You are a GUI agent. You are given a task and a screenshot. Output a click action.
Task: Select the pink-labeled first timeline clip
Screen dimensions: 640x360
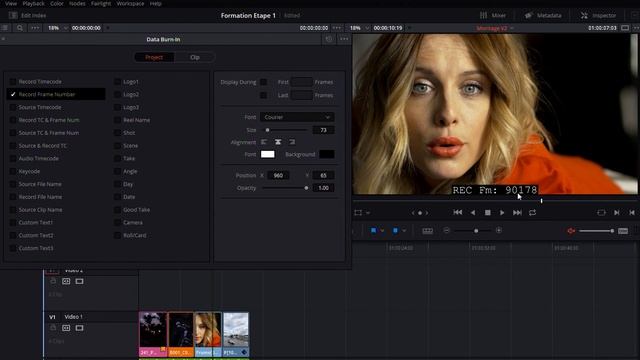pos(153,334)
